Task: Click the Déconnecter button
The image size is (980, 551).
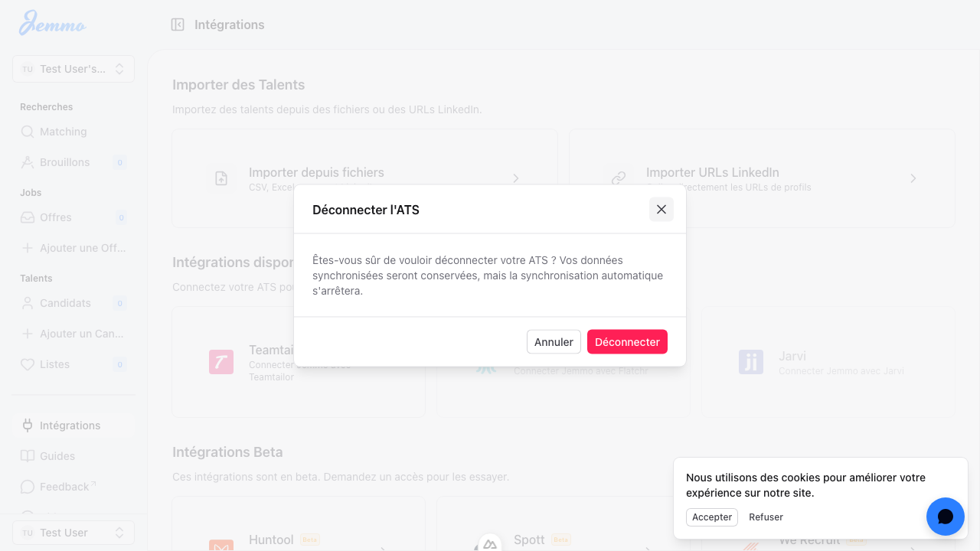Action: (x=627, y=341)
